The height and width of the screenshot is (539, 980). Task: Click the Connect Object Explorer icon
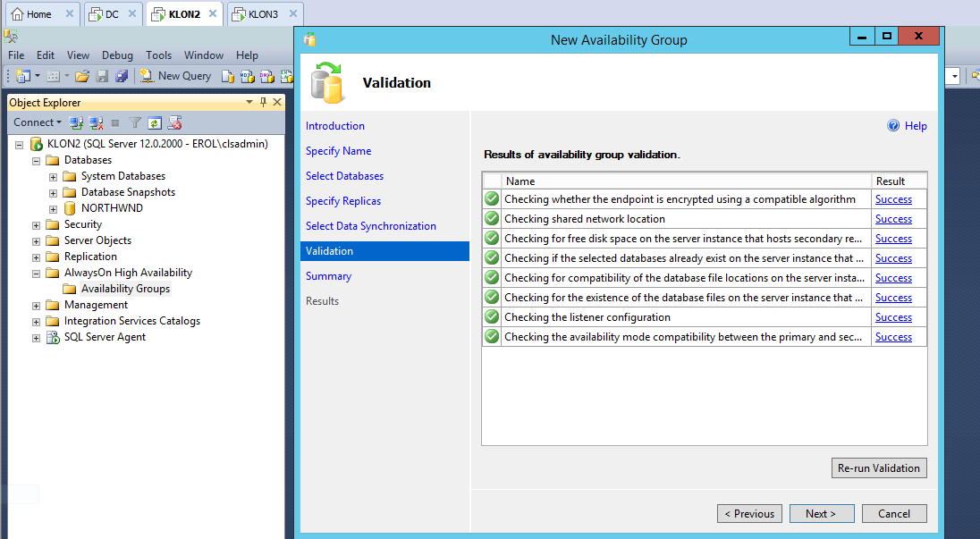(77, 122)
